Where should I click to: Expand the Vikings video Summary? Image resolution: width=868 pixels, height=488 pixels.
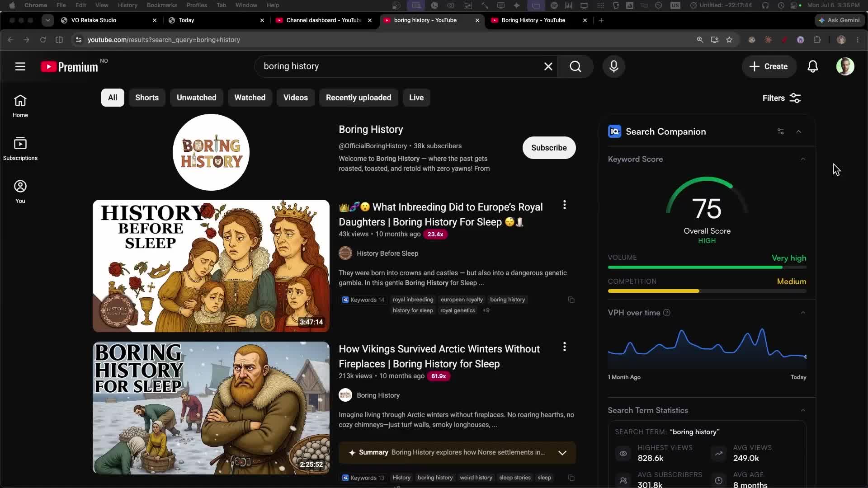[x=562, y=453]
